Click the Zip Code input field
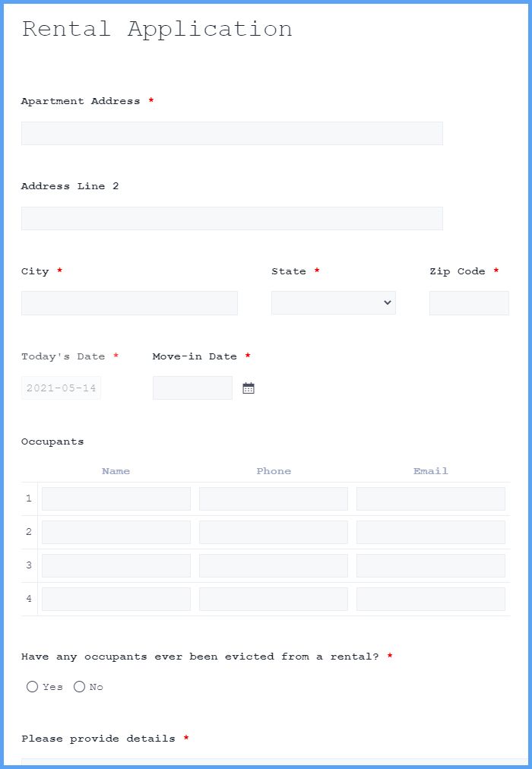 (469, 302)
